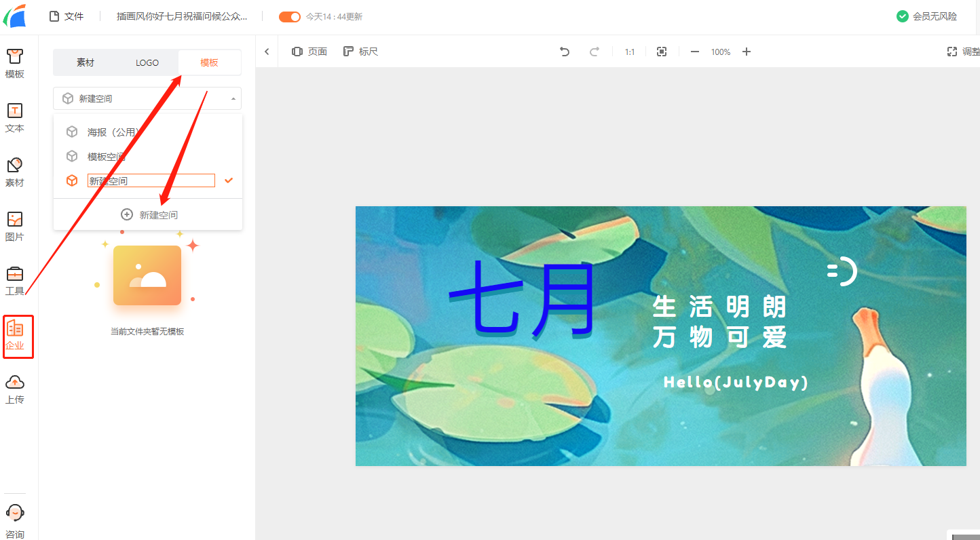Redo the last action
The width and height of the screenshot is (980, 540).
(x=594, y=52)
